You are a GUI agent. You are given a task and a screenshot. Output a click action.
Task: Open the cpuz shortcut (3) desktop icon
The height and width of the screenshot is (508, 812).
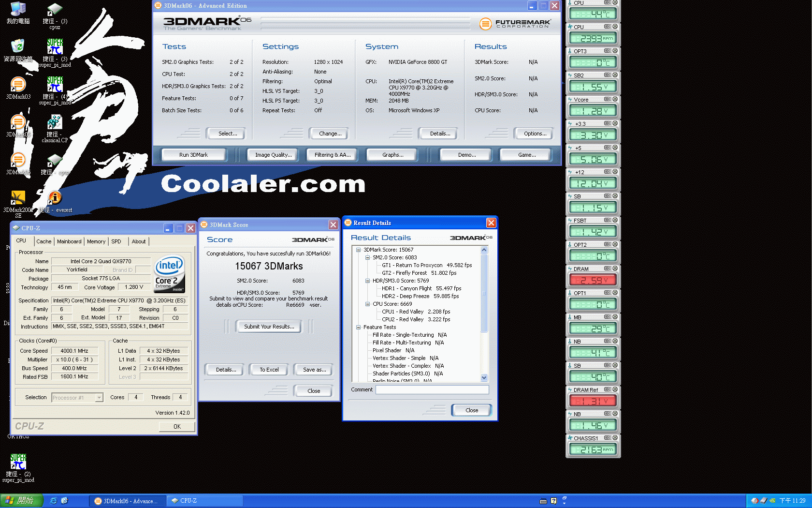point(55,9)
